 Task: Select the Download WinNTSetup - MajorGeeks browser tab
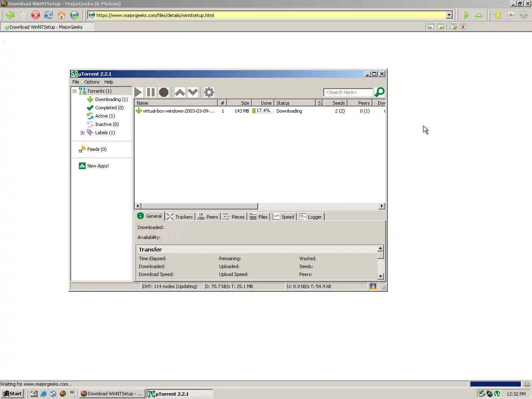47,27
